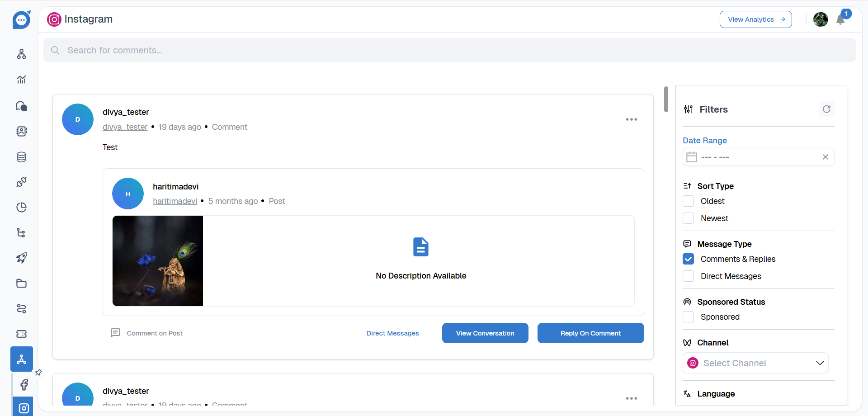The height and width of the screenshot is (416, 868).
Task: Select the Instagram sidebar icon
Action: pos(24,407)
